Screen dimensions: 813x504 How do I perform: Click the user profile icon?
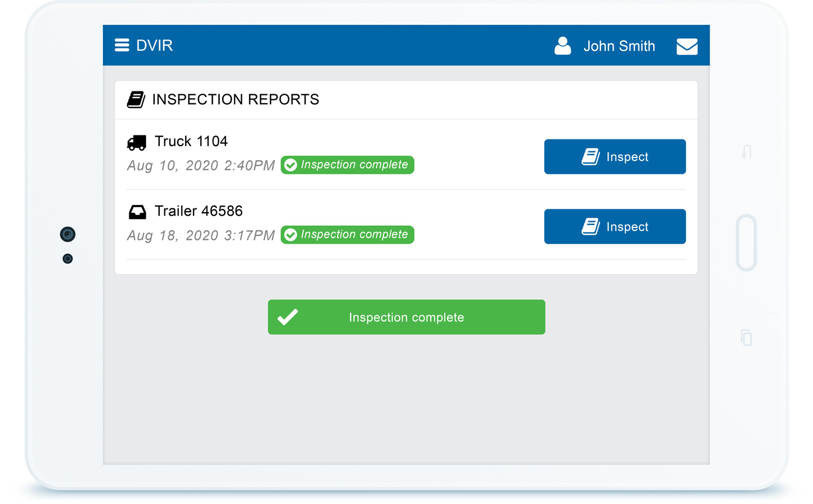(x=562, y=46)
